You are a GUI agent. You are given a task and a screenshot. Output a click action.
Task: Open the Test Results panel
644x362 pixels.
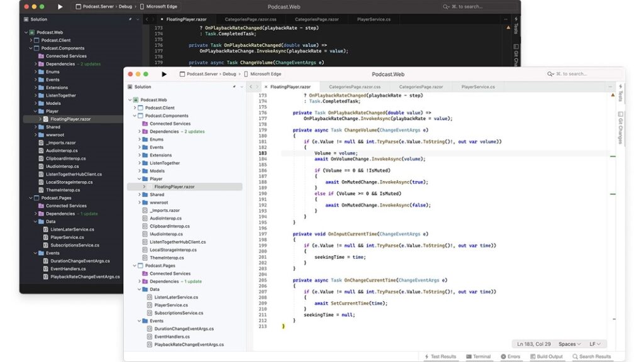(443, 356)
